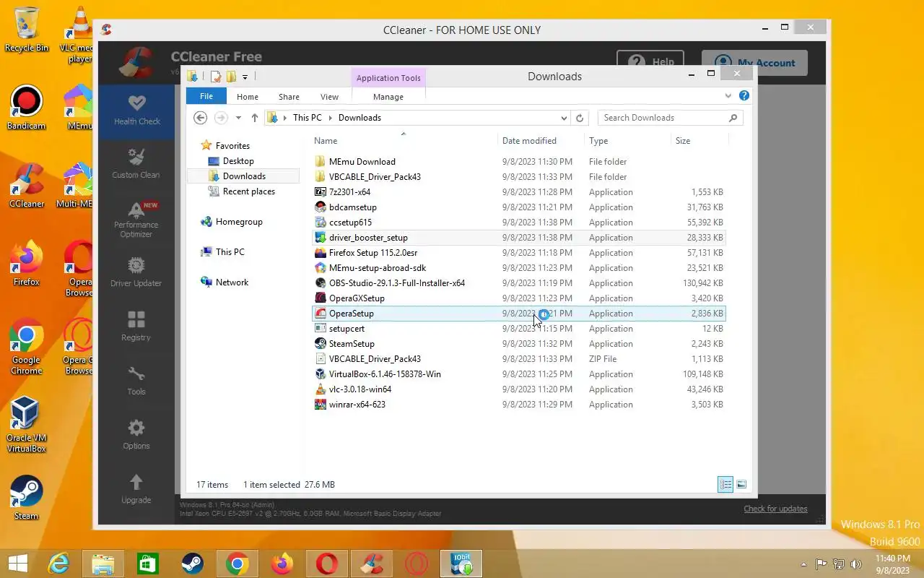Sort by Size column header

tap(699, 141)
